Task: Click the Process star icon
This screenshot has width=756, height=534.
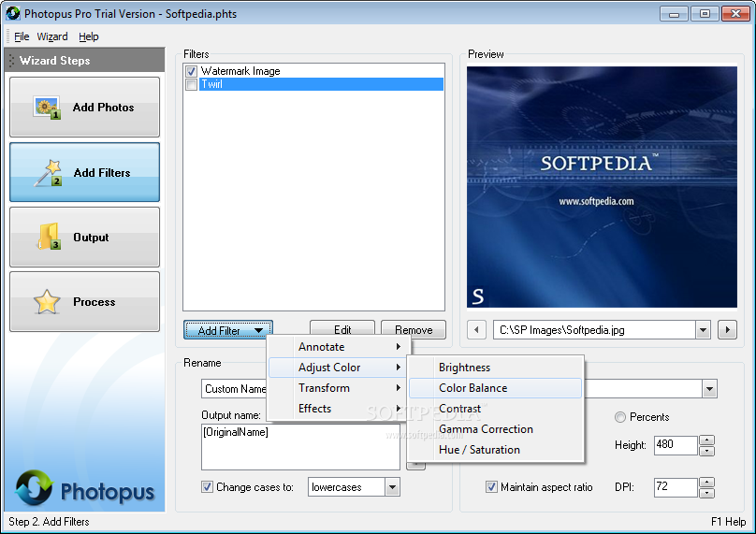Action: [47, 302]
